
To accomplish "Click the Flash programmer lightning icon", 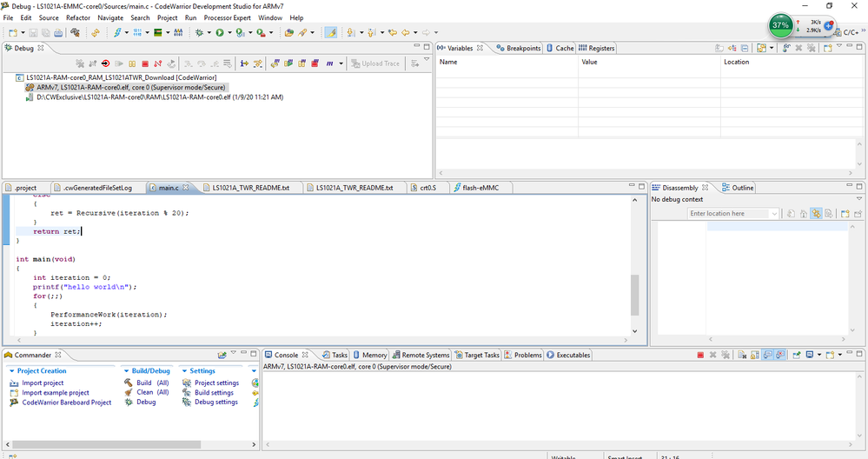I will [117, 33].
